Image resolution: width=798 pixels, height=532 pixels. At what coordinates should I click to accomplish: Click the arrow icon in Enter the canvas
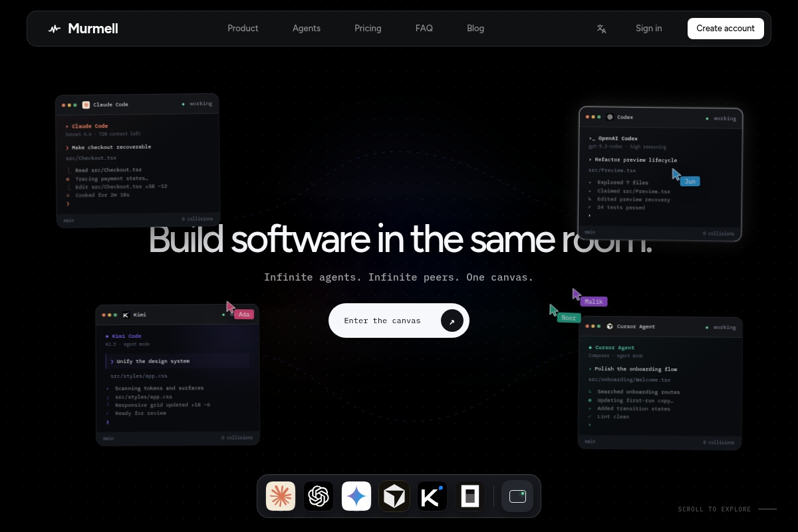click(452, 321)
